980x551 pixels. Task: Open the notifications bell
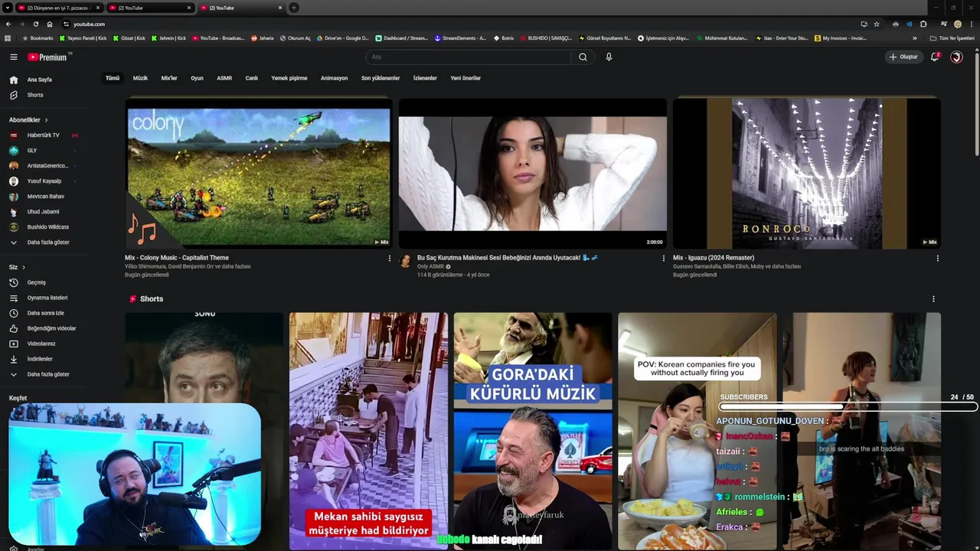pos(934,57)
